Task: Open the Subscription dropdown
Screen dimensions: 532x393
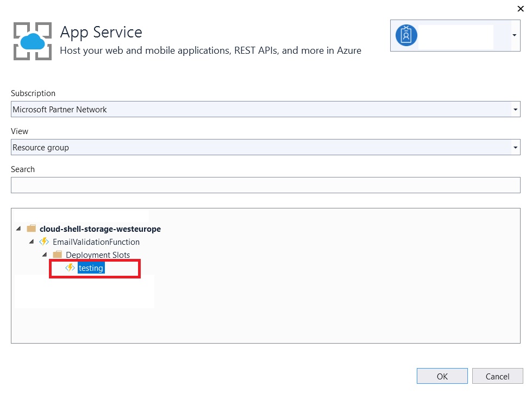Action: click(x=515, y=109)
